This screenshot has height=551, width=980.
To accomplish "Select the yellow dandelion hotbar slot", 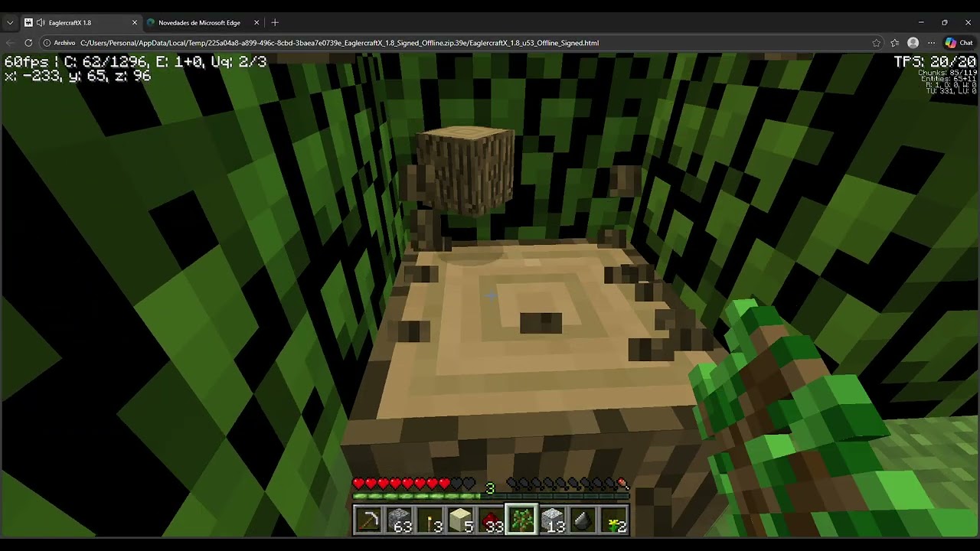I will (613, 520).
